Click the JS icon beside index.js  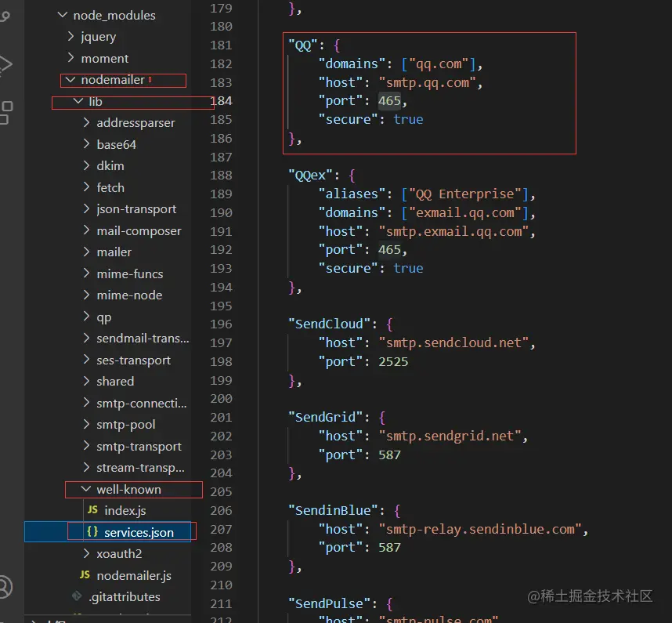(x=92, y=509)
